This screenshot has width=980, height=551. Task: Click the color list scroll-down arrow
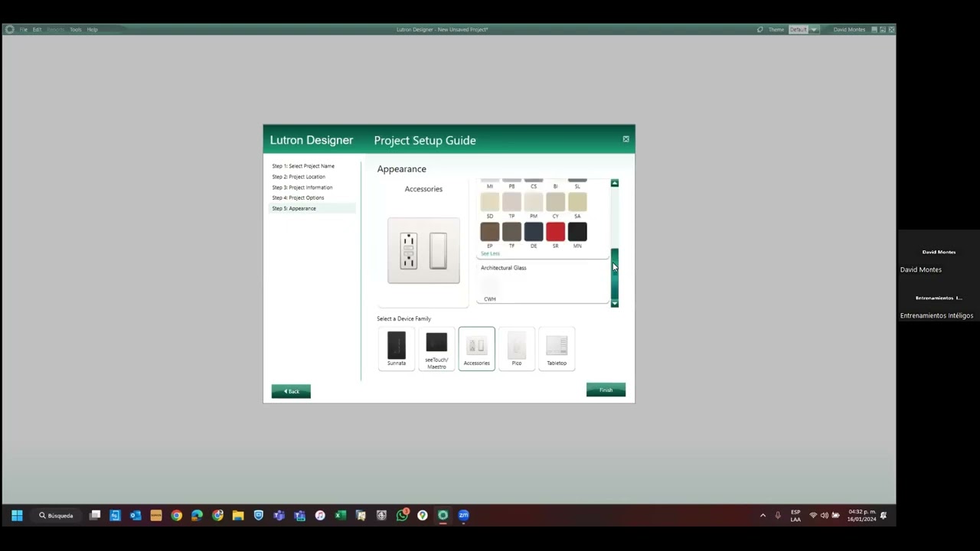tap(614, 304)
